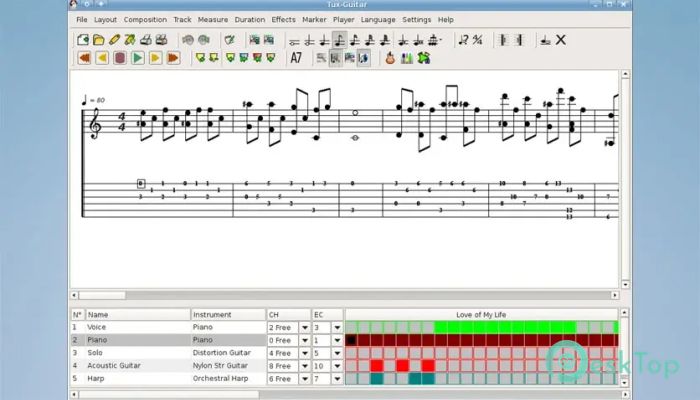Expand the Voice track channel dropdown
700x400 pixels.
click(x=305, y=327)
